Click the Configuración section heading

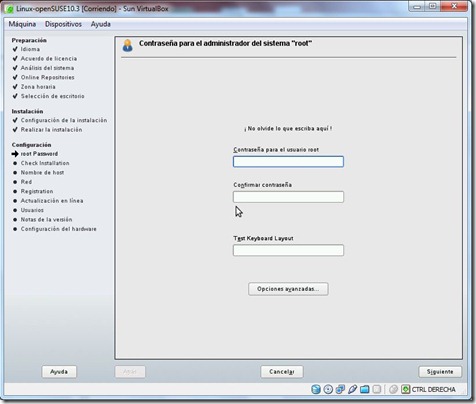pyautogui.click(x=31, y=145)
